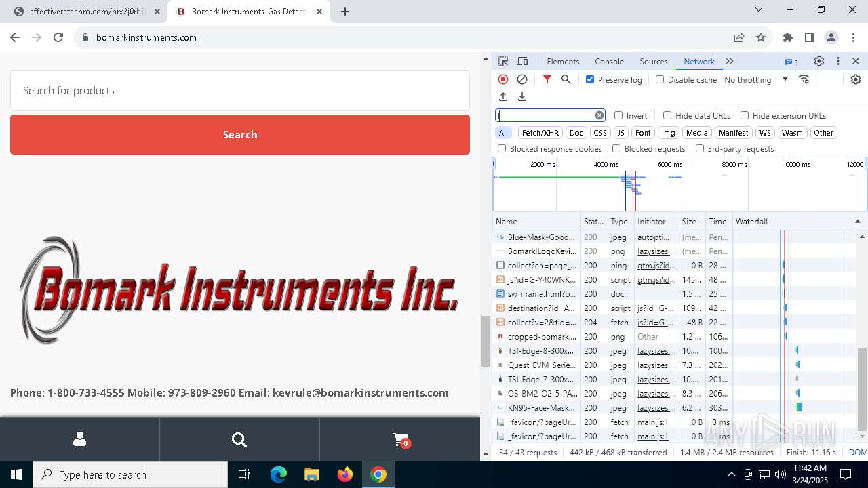Viewport: 868px width, 488px height.
Task: Uncheck Preserve log checkbox
Action: pyautogui.click(x=590, y=79)
